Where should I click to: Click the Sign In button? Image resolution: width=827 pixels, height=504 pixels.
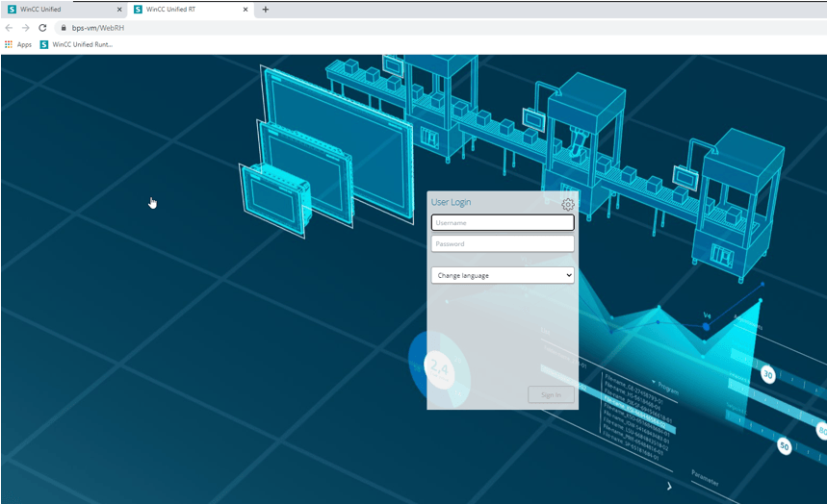click(x=551, y=395)
